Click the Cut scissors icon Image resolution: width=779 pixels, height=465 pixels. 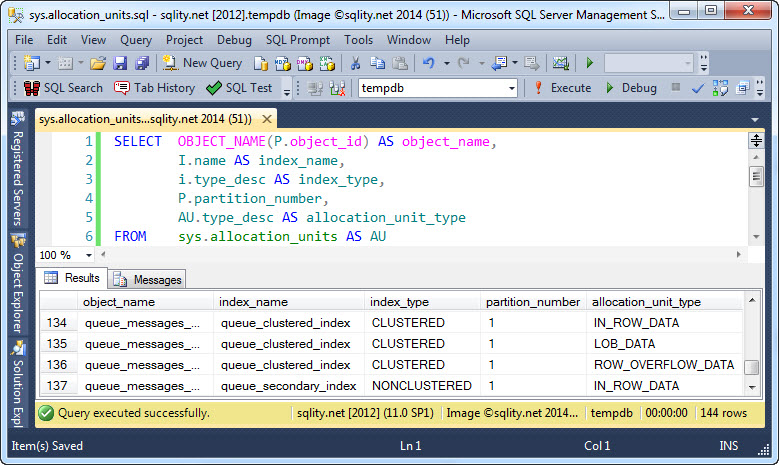(x=355, y=63)
